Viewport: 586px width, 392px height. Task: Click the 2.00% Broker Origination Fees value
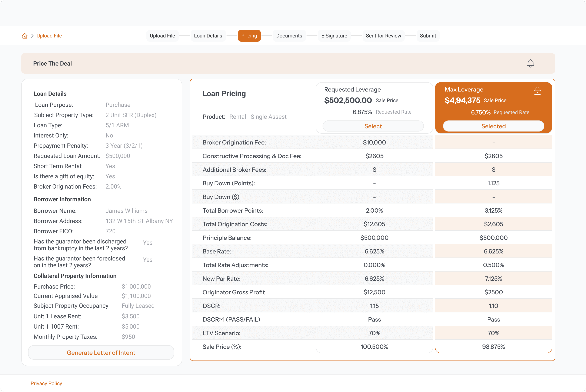[x=113, y=186]
